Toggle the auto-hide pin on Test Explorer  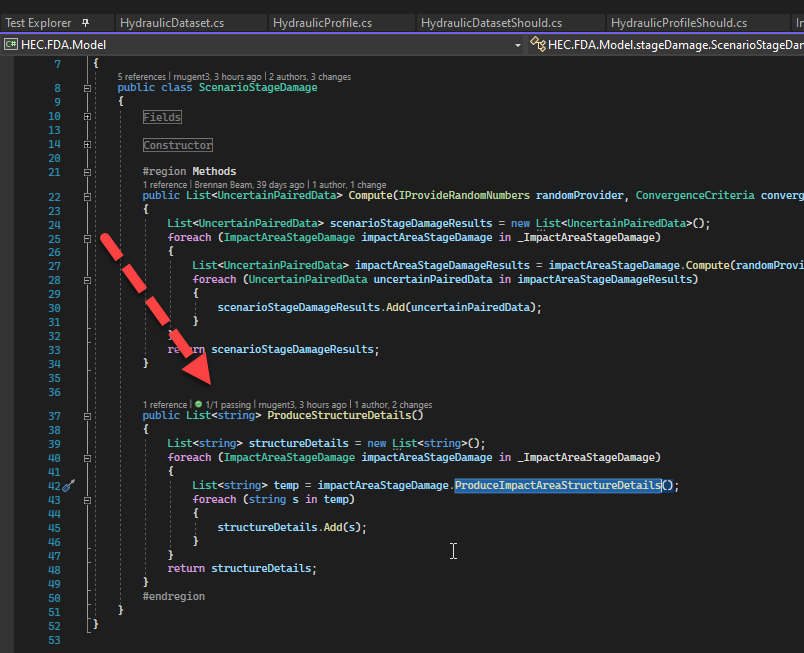tap(85, 22)
